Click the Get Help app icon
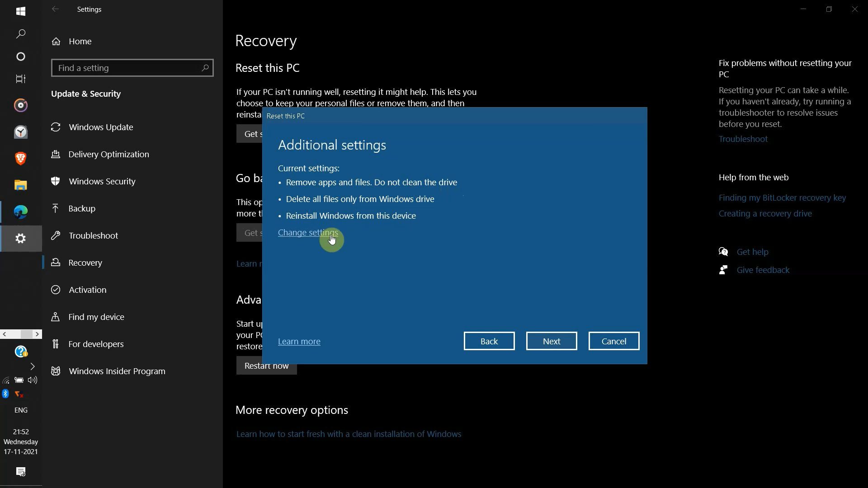868x488 pixels. point(21,352)
